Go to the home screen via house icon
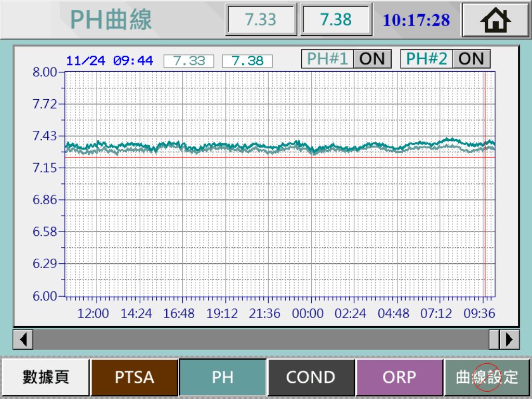 click(496, 20)
